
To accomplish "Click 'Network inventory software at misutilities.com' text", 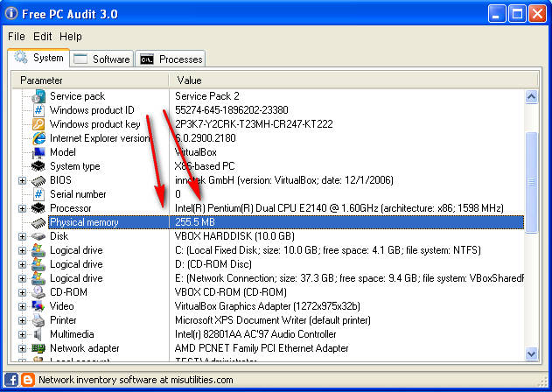I will [x=136, y=380].
